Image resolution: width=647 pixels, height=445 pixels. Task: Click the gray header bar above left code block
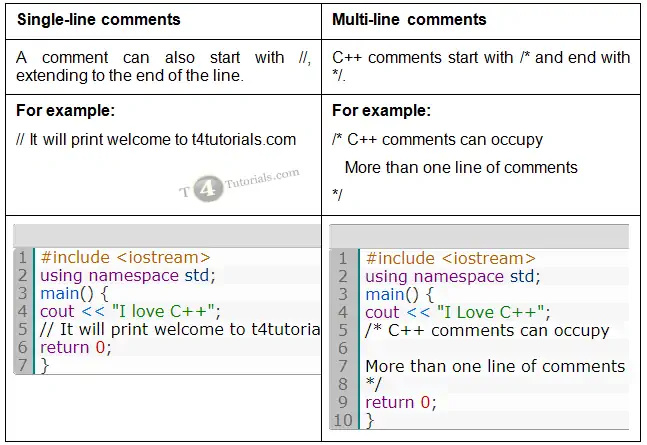pos(167,236)
